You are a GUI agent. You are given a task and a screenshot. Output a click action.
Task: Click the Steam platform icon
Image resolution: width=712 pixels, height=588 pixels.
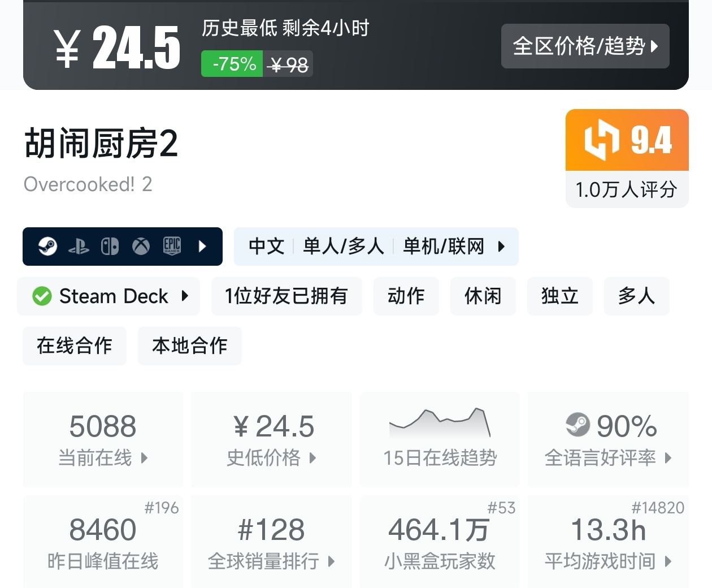47,247
